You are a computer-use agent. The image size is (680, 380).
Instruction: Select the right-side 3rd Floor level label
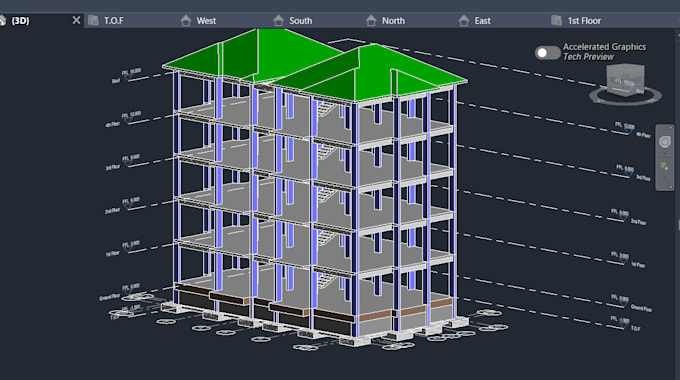(643, 178)
